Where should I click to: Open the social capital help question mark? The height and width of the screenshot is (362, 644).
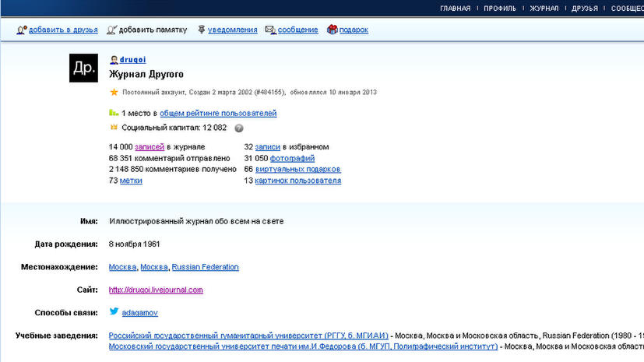[x=238, y=128]
